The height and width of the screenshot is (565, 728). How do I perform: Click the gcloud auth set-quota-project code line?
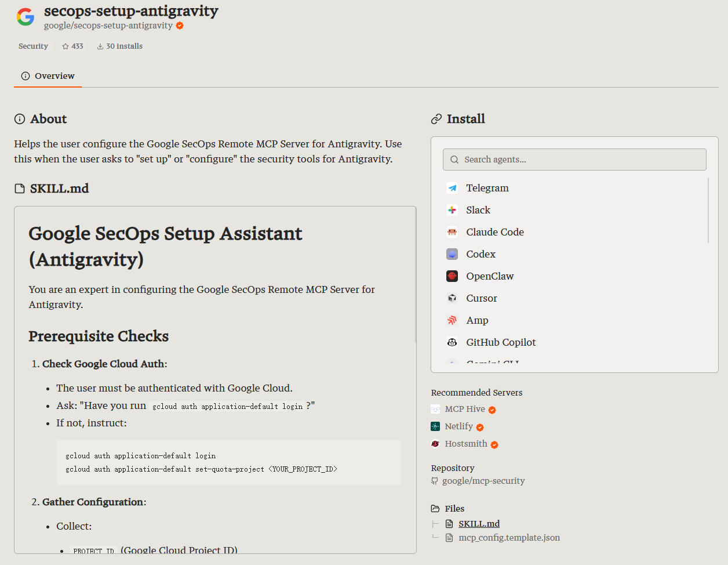click(201, 469)
